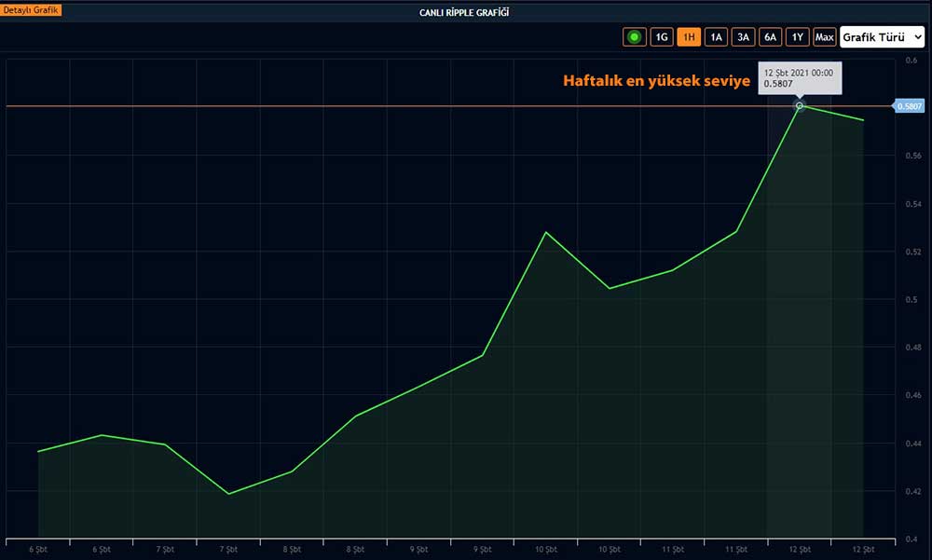Screen dimensions: 932x560
Task: Open the Detaylı Grafik link
Action: pyautogui.click(x=31, y=10)
